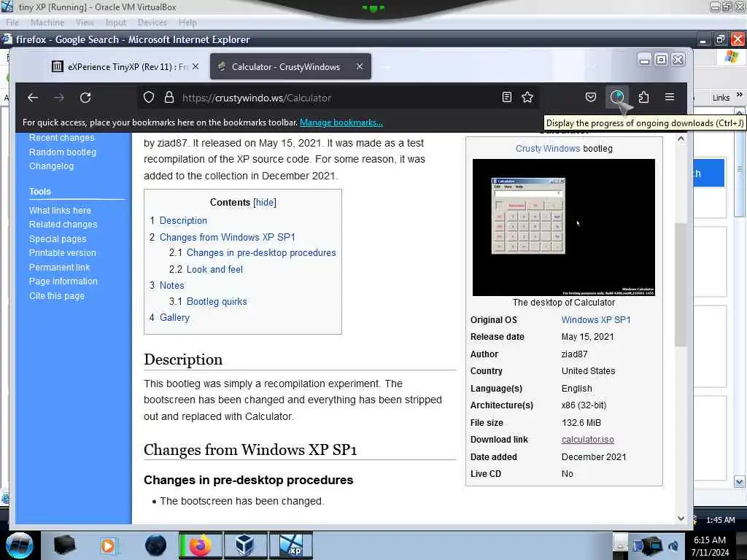747x560 pixels.
Task: Open the black box taskbar icon
Action: coord(64,545)
